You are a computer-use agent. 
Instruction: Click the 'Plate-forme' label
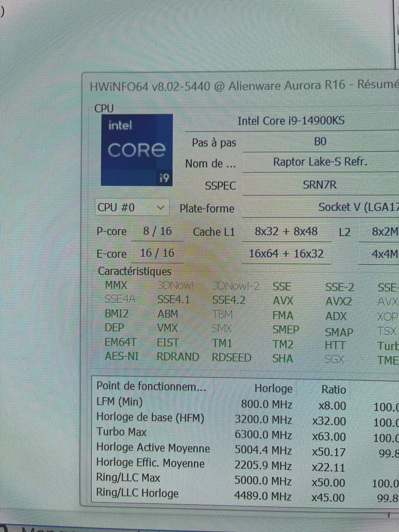coord(207,208)
